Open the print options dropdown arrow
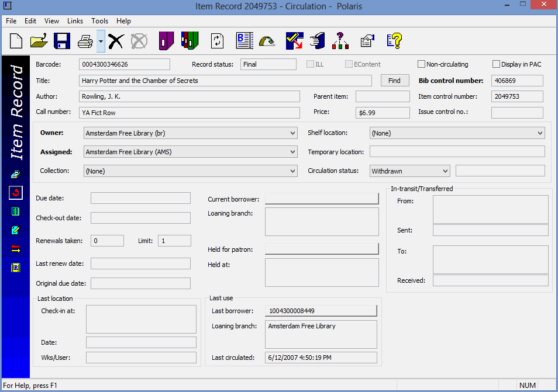 click(101, 41)
